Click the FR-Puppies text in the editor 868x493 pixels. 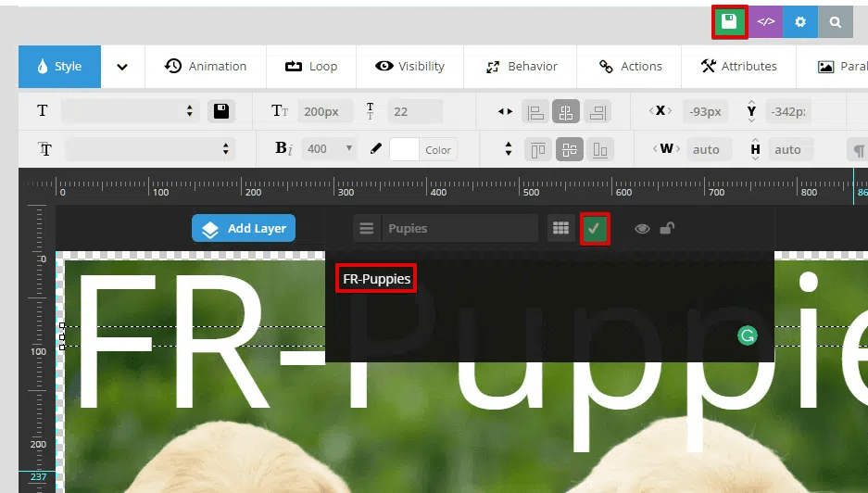376,279
